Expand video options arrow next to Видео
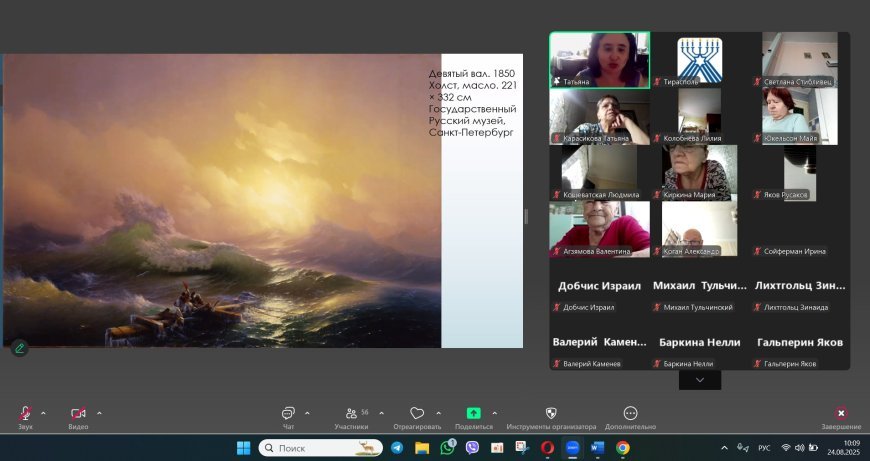 coord(99,413)
